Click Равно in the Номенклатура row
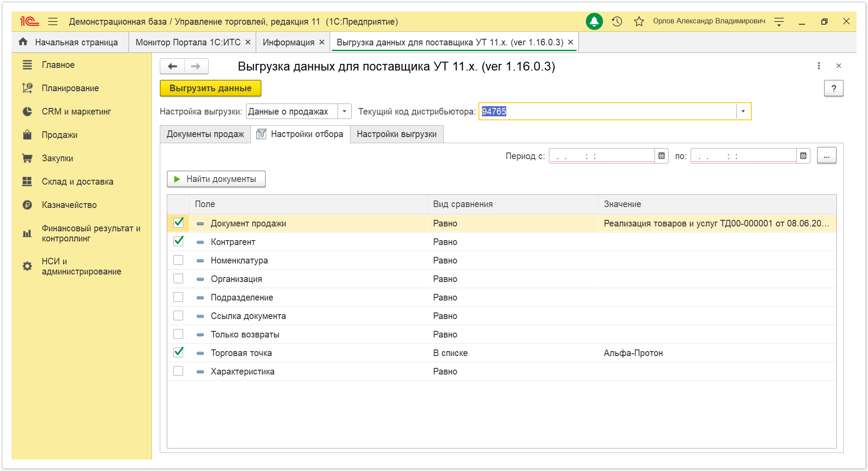This screenshot has height=471, width=868. coord(445,260)
